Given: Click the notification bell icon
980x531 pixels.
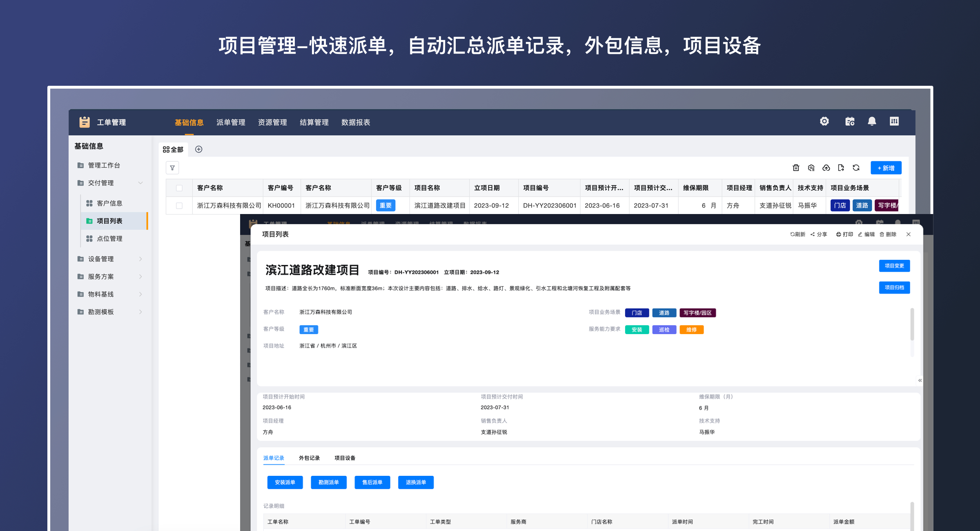Looking at the screenshot, I should pos(871,121).
